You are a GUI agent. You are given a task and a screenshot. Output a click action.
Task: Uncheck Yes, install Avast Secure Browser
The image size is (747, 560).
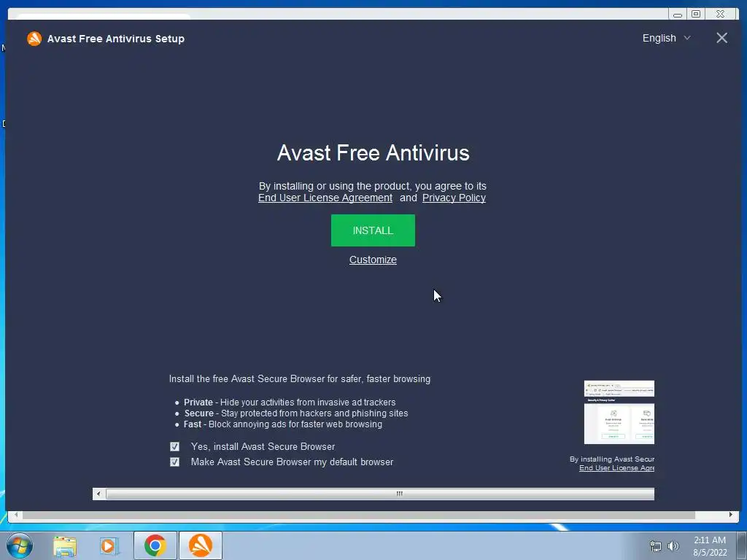point(175,447)
